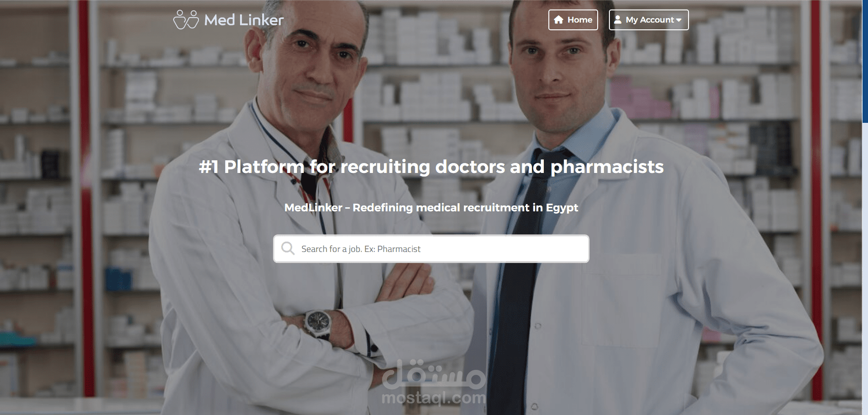Screen dimensions: 868x415
Task: Click the Arabic mostaql watermark logo
Action: [x=434, y=375]
